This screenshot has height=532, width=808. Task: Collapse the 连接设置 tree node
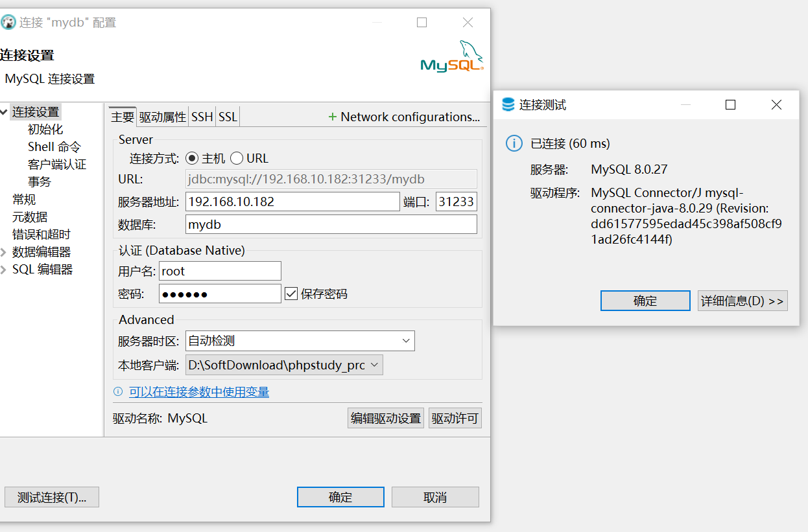click(x=4, y=112)
